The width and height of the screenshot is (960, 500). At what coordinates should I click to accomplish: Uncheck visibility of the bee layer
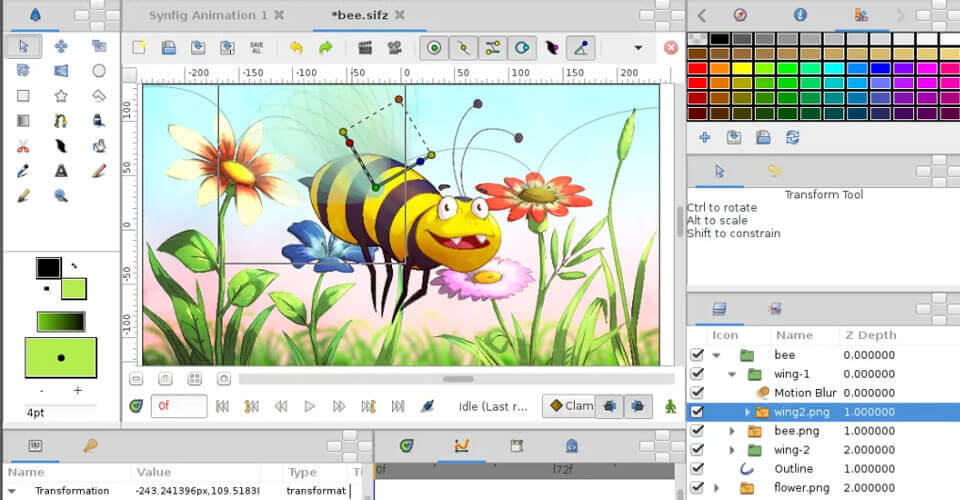click(x=697, y=355)
